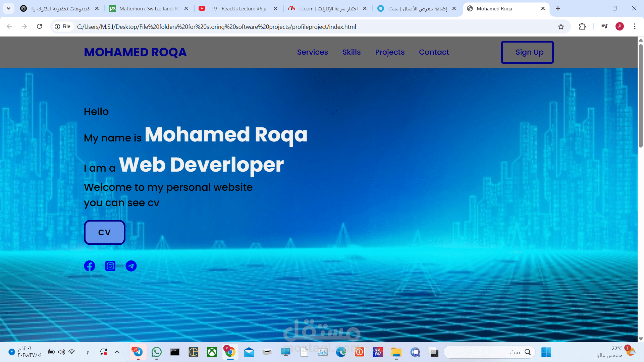Viewport: 644px width, 362px height.
Task: Go to the Contact section link
Action: coord(434,52)
